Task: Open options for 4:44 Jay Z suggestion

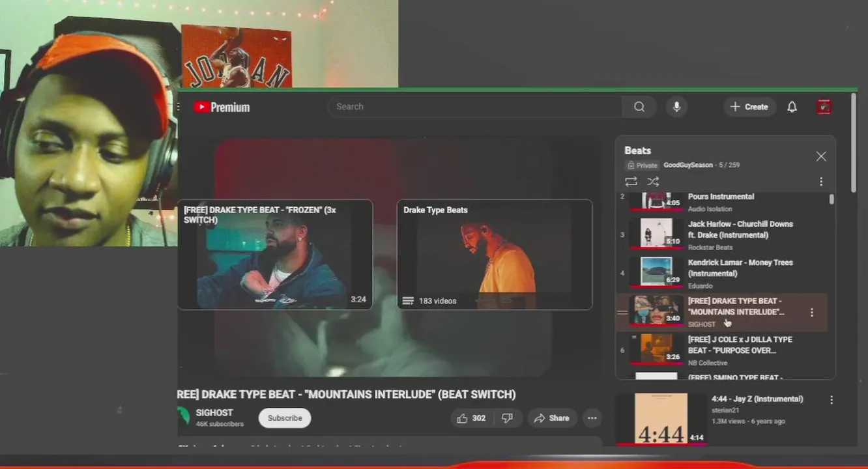Action: pyautogui.click(x=831, y=400)
